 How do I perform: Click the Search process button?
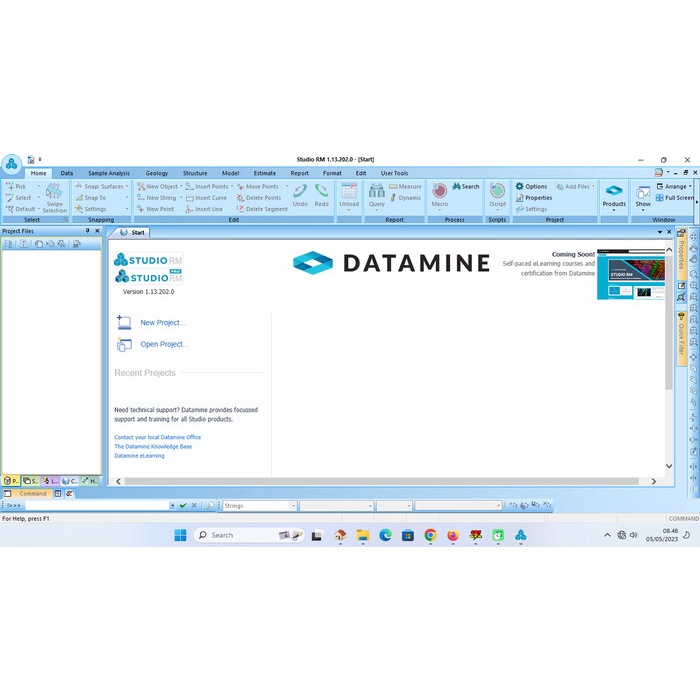466,186
